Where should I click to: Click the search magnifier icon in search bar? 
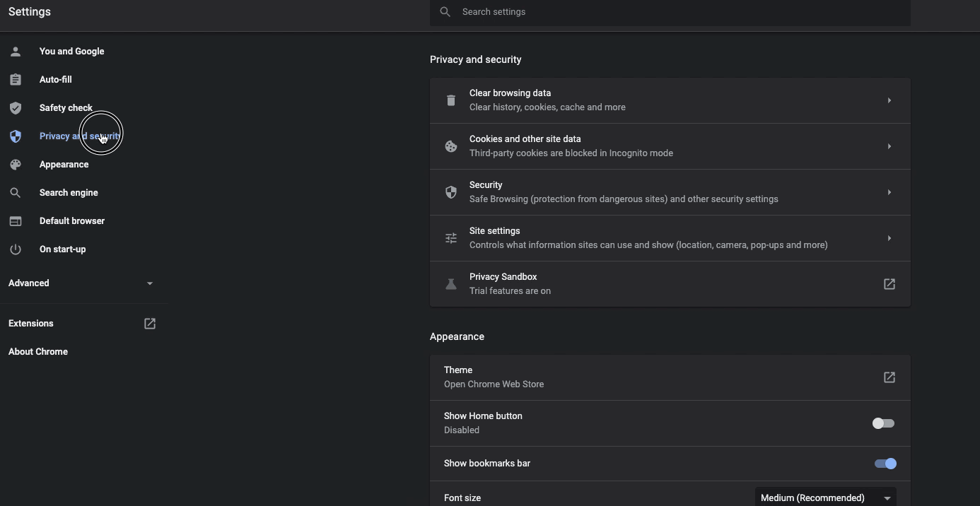point(445,12)
